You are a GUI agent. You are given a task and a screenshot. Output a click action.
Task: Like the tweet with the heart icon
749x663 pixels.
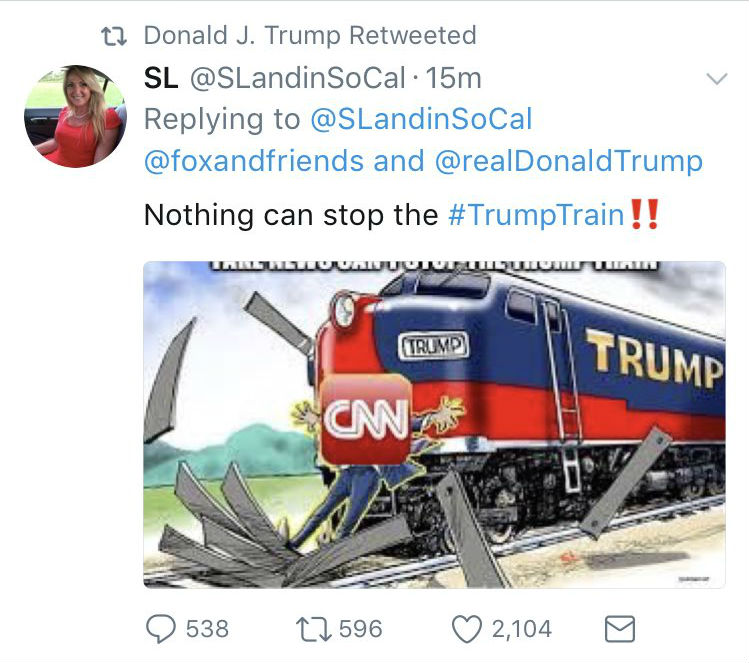pos(467,628)
